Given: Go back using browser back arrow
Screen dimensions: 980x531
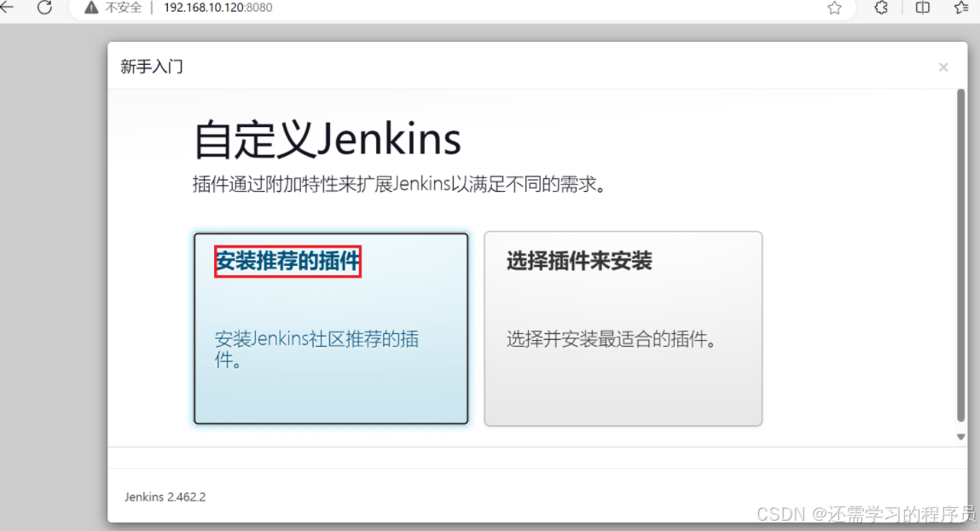Looking at the screenshot, I should pos(6,8).
